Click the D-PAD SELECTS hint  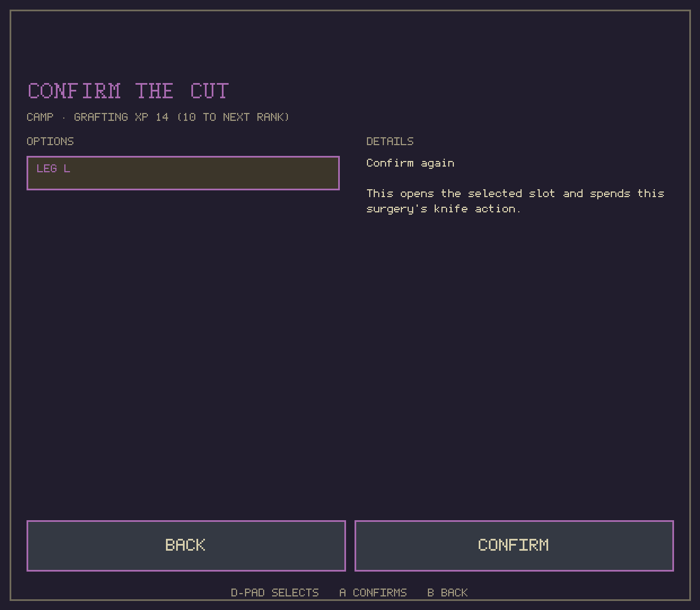[275, 592]
